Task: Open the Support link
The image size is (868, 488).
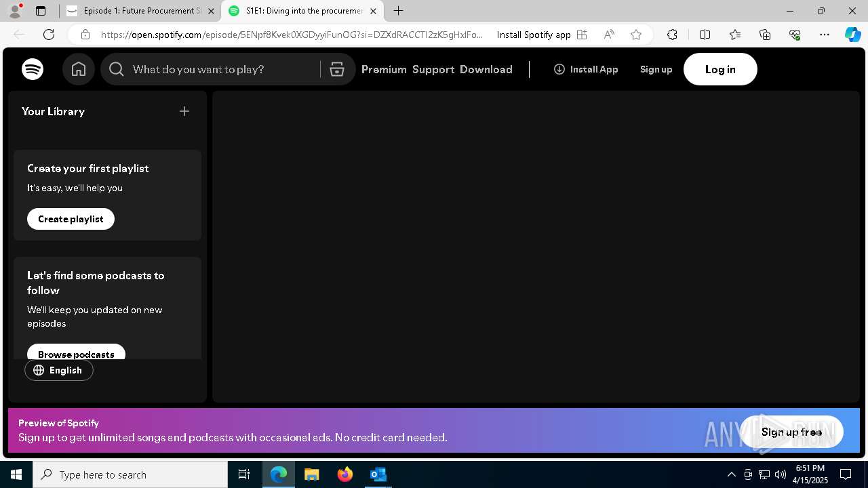Action: [x=433, y=69]
